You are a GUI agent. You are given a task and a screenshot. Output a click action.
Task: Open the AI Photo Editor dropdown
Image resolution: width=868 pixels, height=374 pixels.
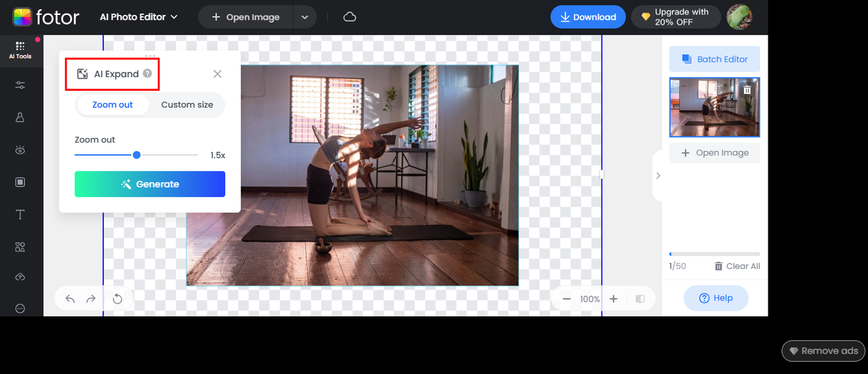pyautogui.click(x=139, y=17)
